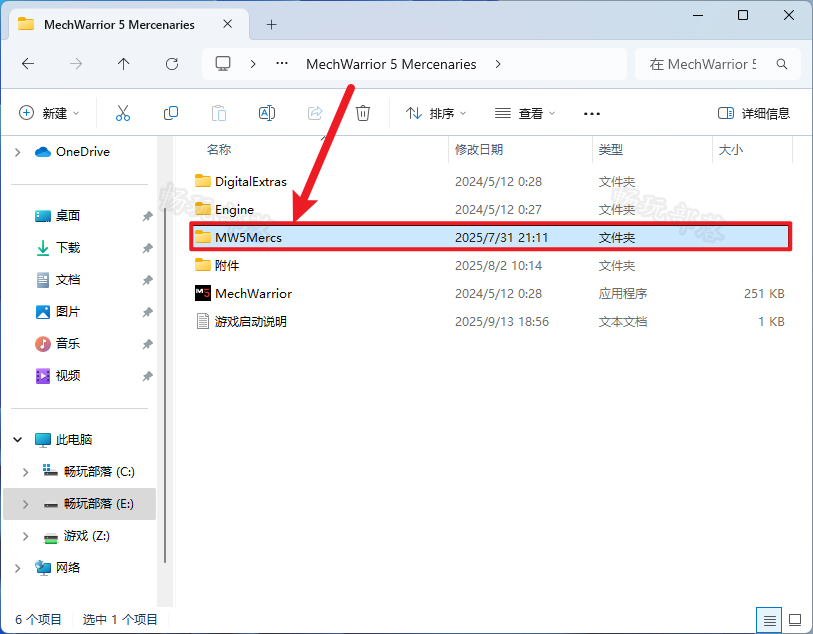This screenshot has width=813, height=634.
Task: Click the 游戏启动说明 text file icon
Action: pyautogui.click(x=203, y=321)
